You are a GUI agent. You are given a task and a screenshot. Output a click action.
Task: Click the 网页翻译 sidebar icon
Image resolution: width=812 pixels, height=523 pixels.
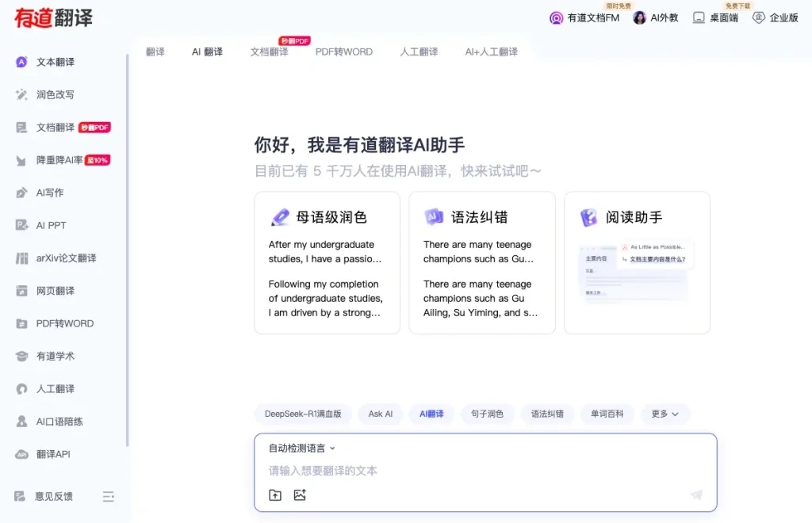click(21, 291)
